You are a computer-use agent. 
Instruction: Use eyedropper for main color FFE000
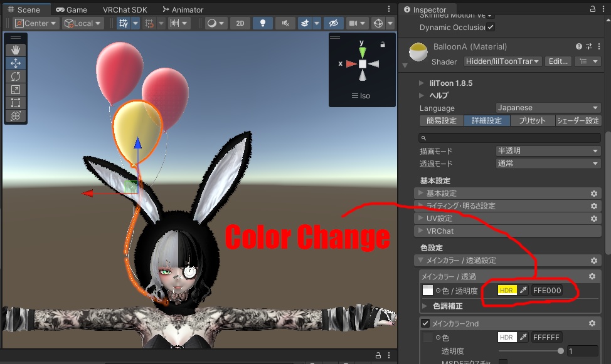[x=523, y=290]
